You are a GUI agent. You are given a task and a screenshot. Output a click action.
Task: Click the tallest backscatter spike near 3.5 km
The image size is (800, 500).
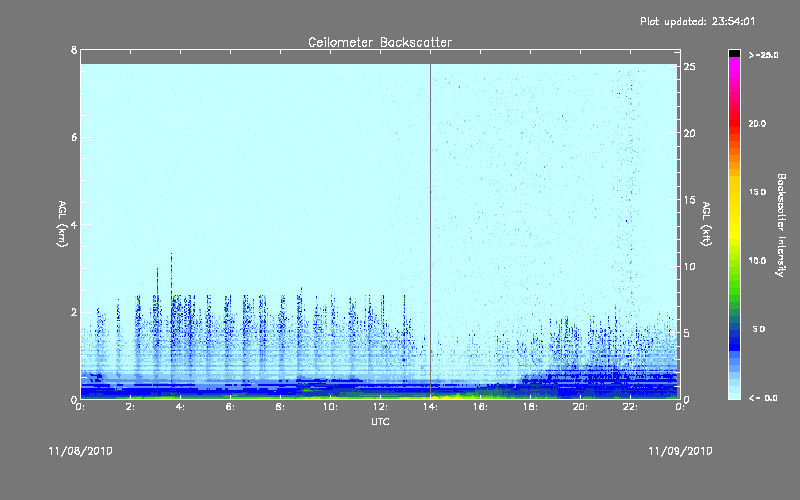click(x=171, y=276)
